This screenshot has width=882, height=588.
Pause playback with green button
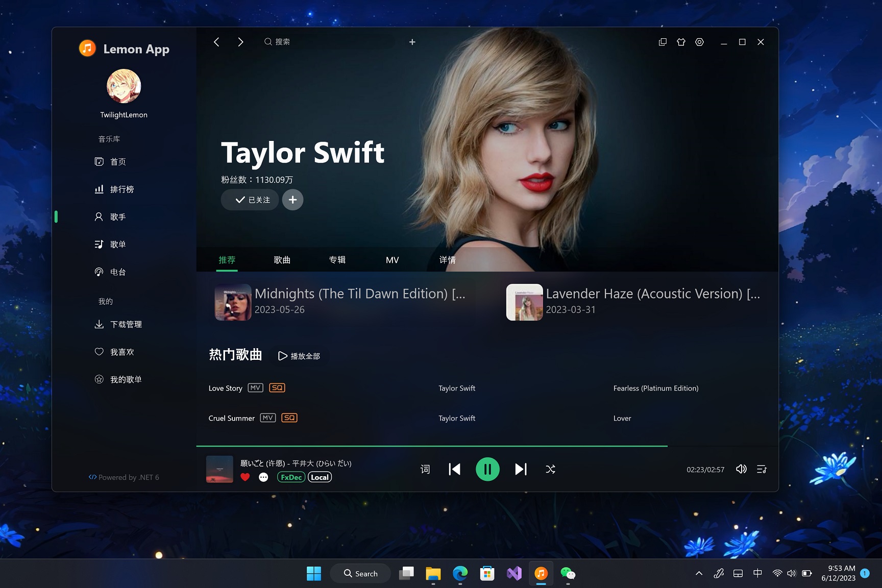pyautogui.click(x=487, y=469)
